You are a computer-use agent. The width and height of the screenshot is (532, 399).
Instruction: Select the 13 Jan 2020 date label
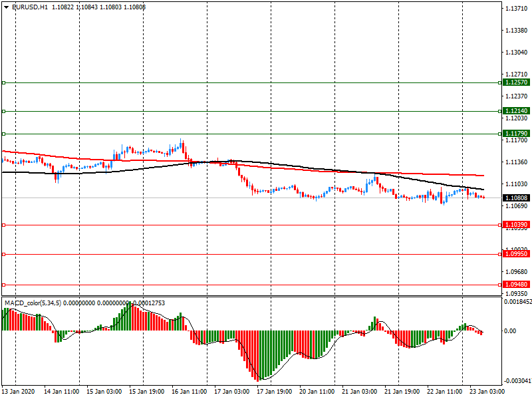click(18, 392)
